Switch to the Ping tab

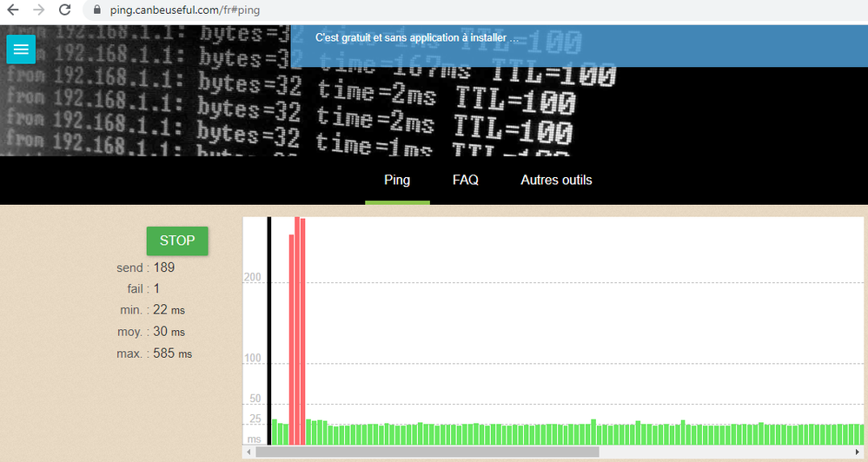[397, 181]
